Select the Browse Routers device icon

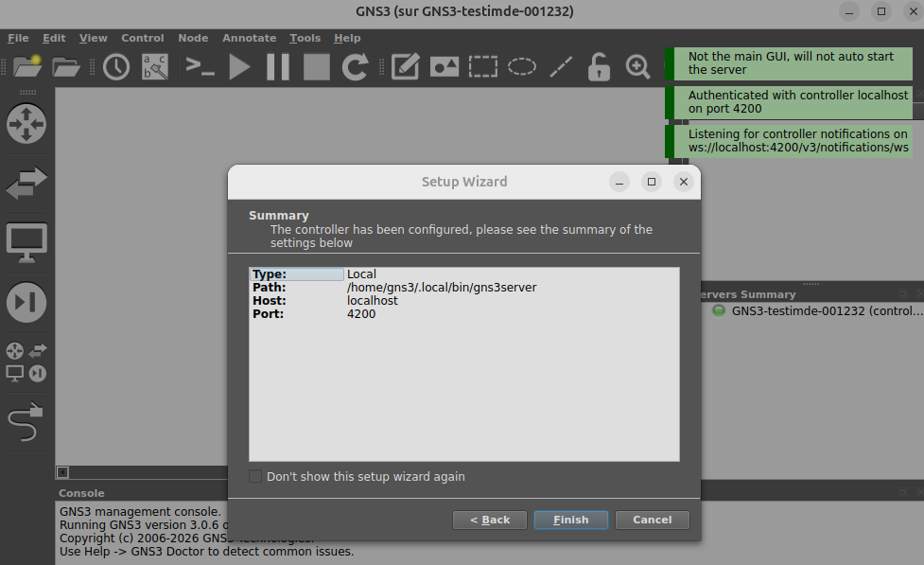point(26,124)
